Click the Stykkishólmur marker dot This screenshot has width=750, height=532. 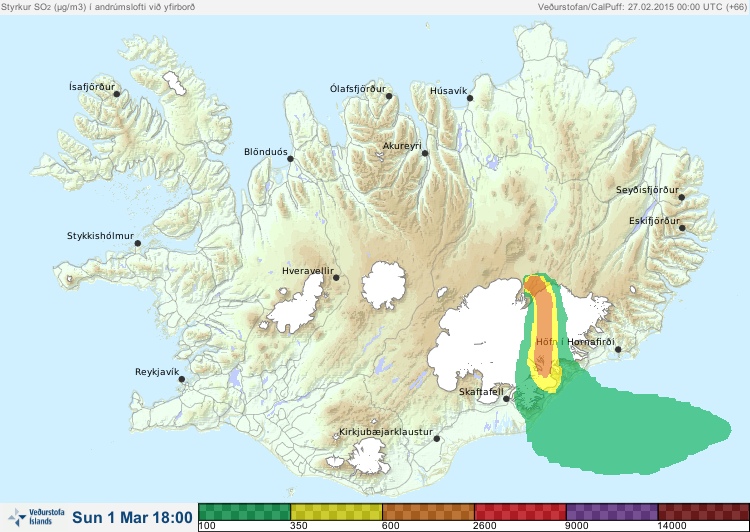point(138,243)
